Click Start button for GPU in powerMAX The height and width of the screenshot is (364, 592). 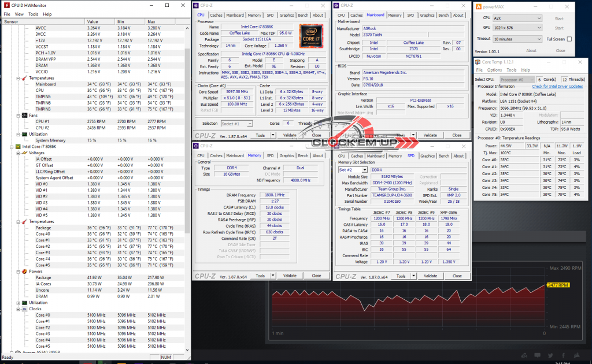559,28
